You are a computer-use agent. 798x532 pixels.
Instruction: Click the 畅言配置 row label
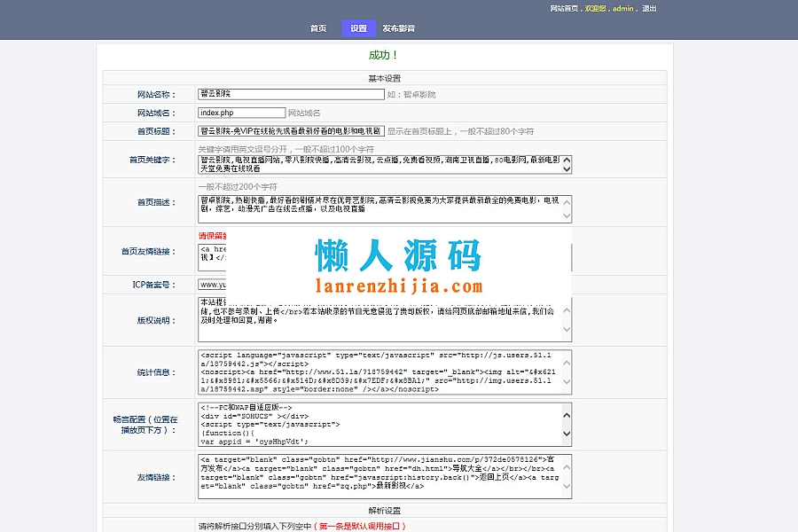[145, 425]
